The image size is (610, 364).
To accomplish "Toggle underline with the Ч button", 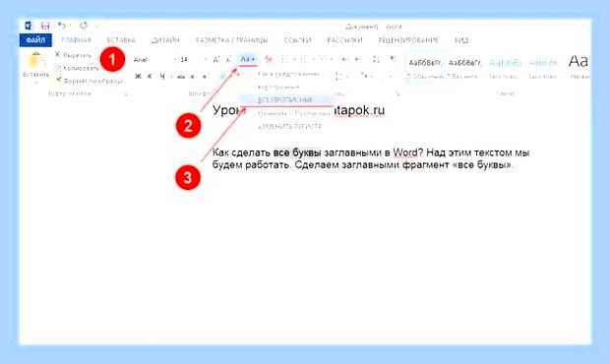I will [x=162, y=77].
